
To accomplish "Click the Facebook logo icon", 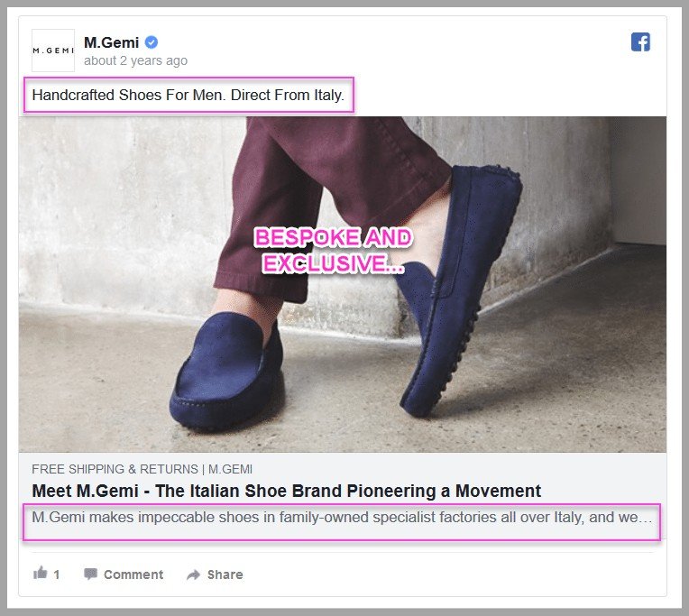I will 640,42.
